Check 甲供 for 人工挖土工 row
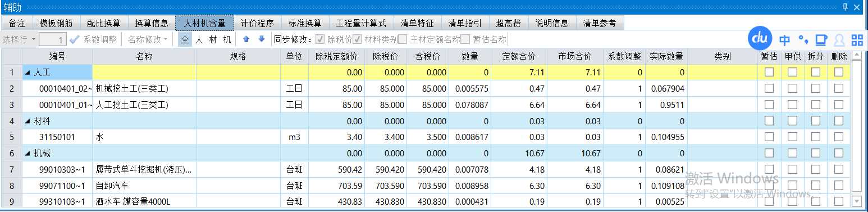Screen dimensions: 868x212 tap(792, 105)
